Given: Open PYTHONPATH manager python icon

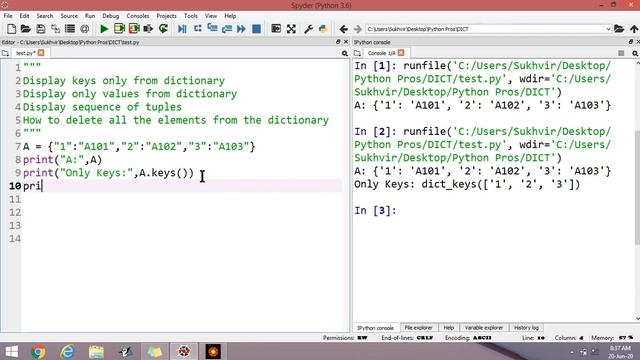Looking at the screenshot, I should tap(323, 29).
